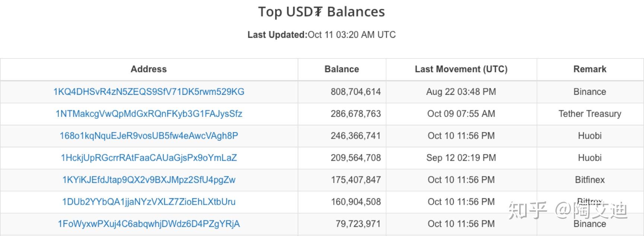Screen dimensions: 644x236
Task: Open address 1HckjUpRGcrrRAtFaaCAUaGjsPx9oYmLaZ
Action: point(149,157)
